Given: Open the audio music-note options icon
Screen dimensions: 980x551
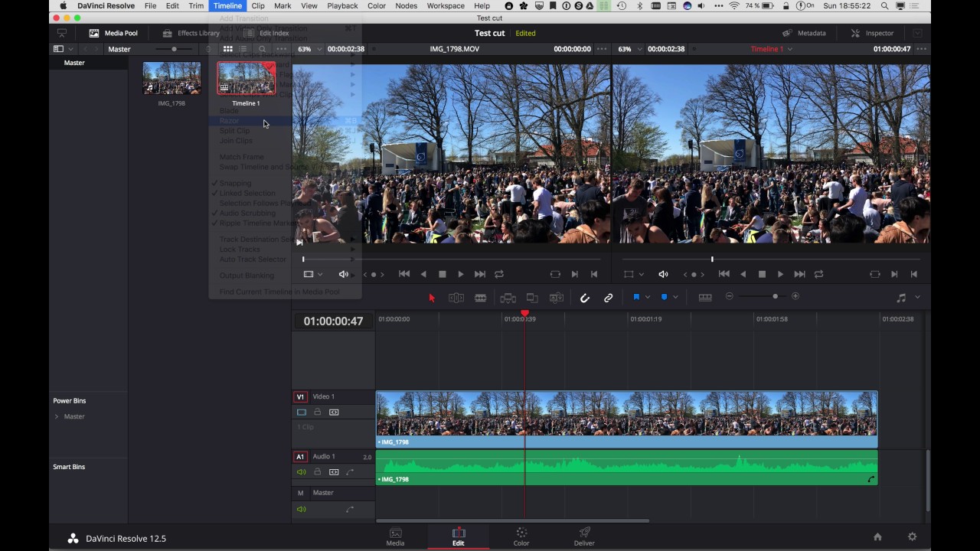Looking at the screenshot, I should (x=901, y=298).
